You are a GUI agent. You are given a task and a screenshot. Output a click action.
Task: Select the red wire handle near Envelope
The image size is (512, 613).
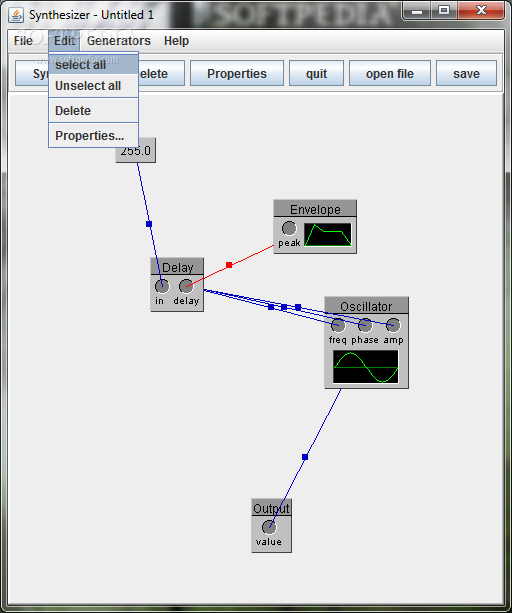click(x=229, y=265)
